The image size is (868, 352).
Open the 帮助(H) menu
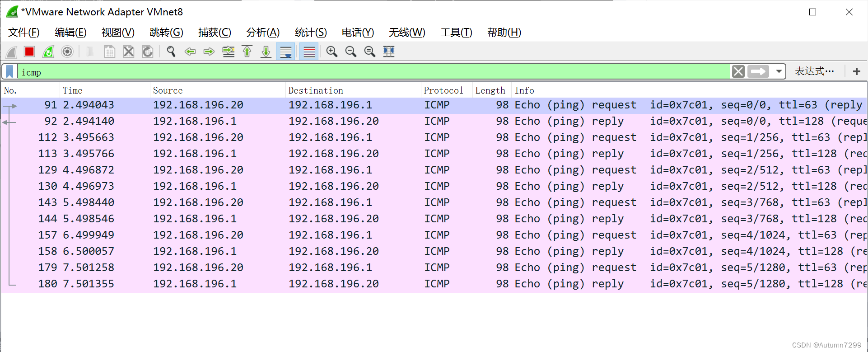click(x=504, y=33)
